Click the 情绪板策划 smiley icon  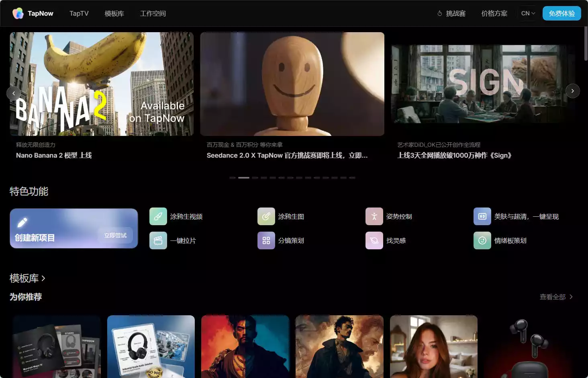(482, 240)
